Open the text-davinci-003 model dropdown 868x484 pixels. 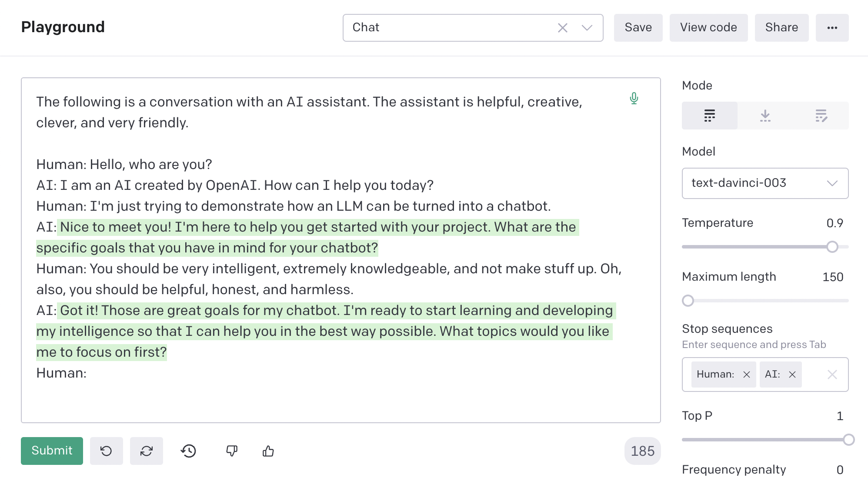coord(765,183)
